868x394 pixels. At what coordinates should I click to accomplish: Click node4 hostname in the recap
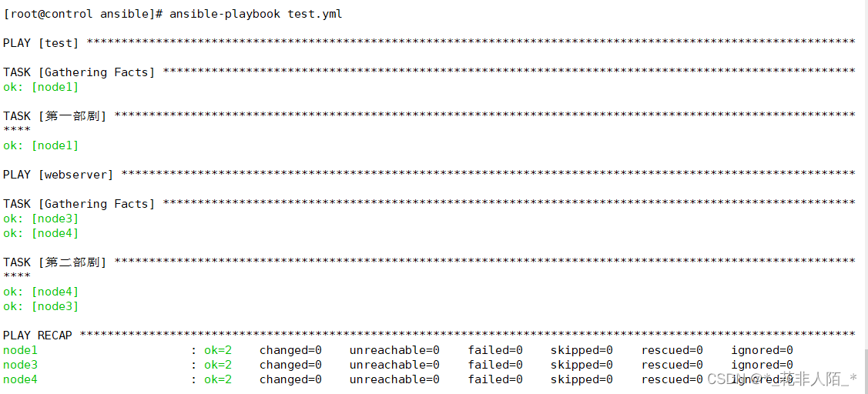click(x=20, y=379)
